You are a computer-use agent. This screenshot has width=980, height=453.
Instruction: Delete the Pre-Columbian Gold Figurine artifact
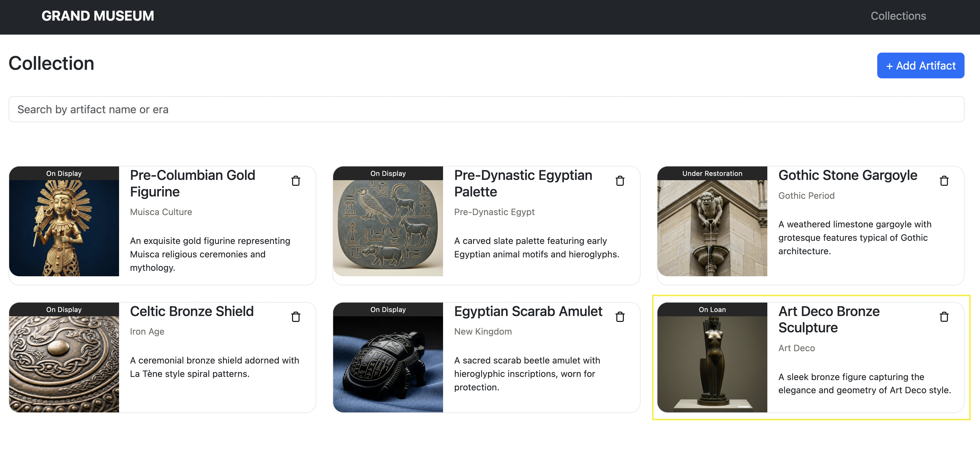pyautogui.click(x=296, y=181)
